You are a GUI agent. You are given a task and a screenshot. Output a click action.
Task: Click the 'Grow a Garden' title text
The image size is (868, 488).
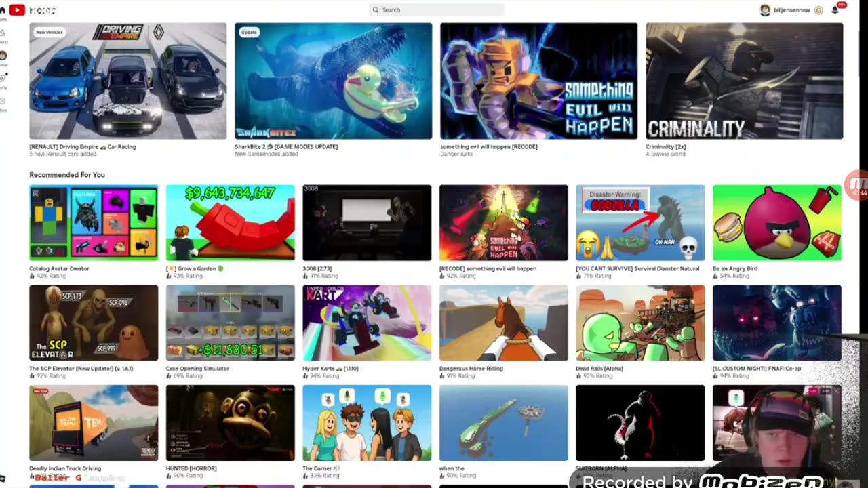click(x=195, y=269)
